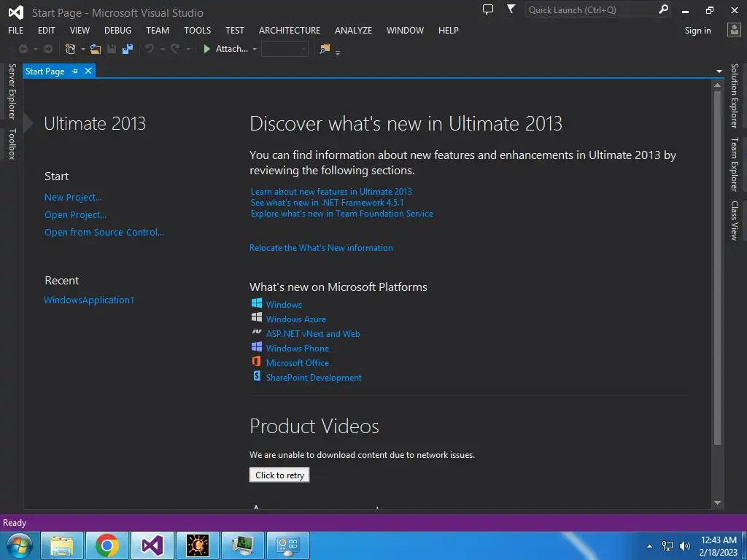Click the user account avatar icon
This screenshot has width=747, height=560.
(x=734, y=29)
